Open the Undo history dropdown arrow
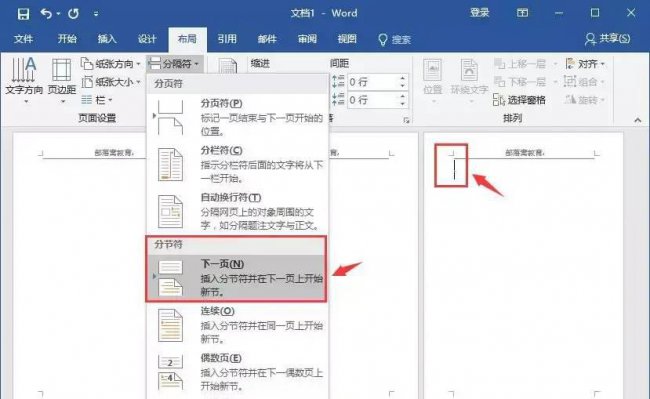Screen dimensions: 650x399 [x=58, y=14]
